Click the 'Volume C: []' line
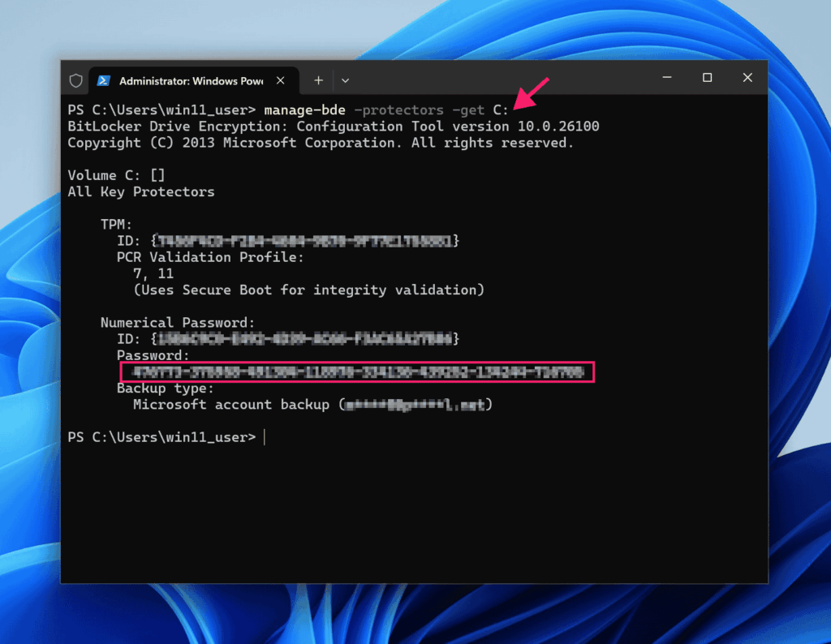Image resolution: width=831 pixels, height=644 pixels. click(x=117, y=175)
